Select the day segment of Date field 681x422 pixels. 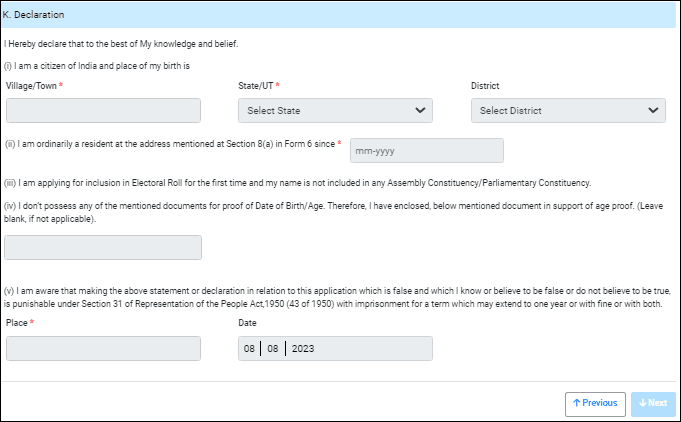(x=250, y=348)
